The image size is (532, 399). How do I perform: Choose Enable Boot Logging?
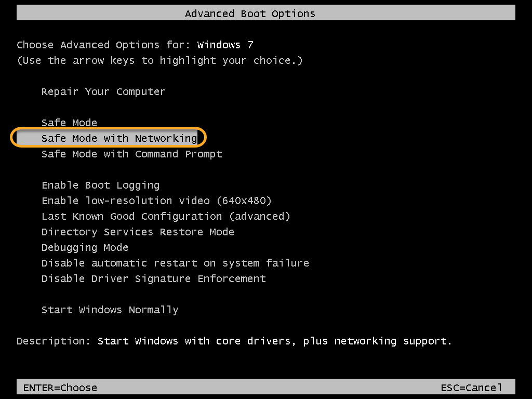[100, 185]
